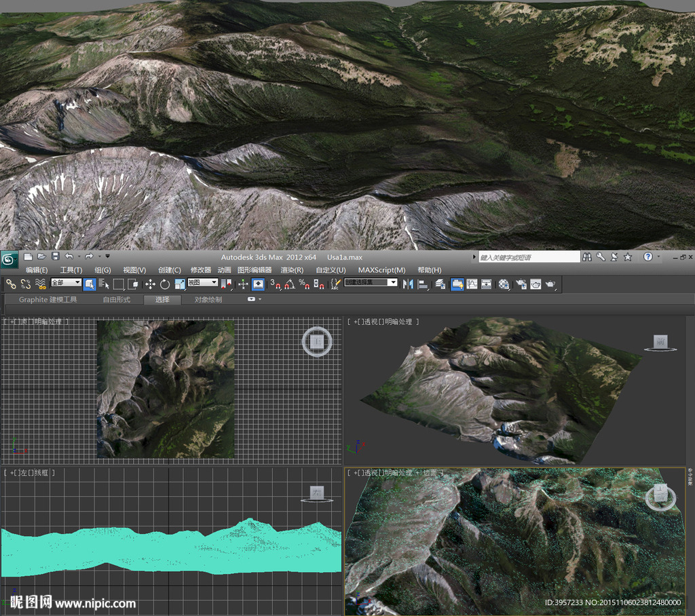
Task: Open the Material Editor
Action: 504,284
